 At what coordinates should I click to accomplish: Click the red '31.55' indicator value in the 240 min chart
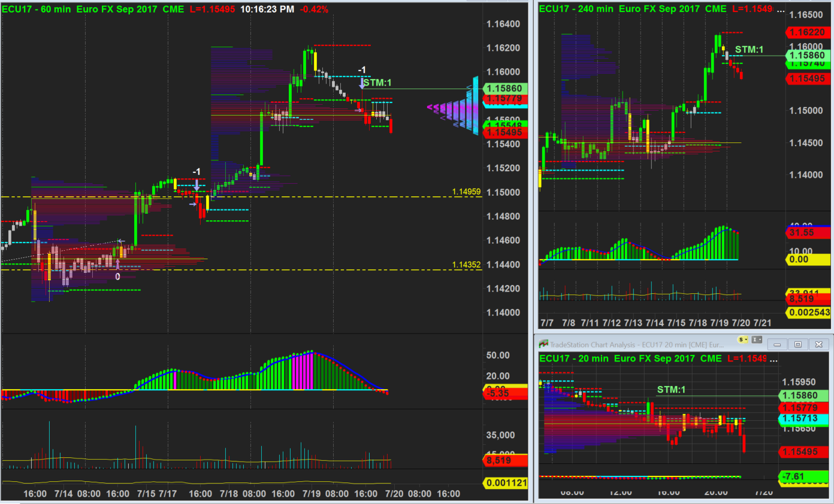[807, 233]
